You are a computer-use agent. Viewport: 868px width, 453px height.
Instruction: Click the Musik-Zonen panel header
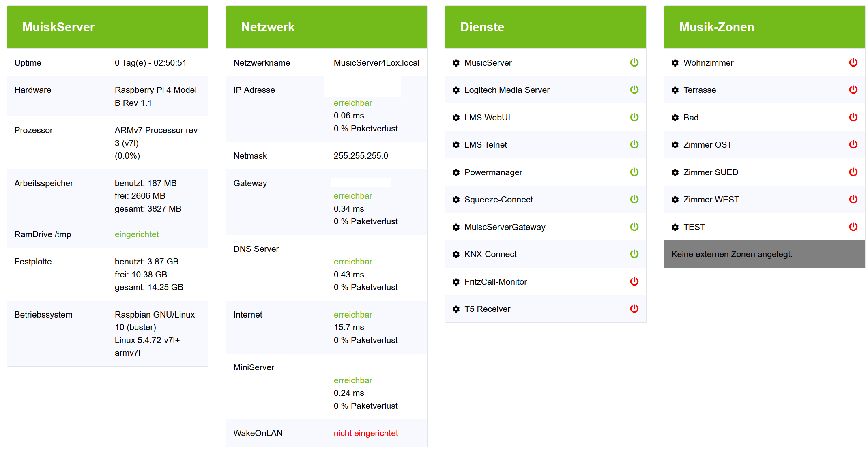point(764,27)
